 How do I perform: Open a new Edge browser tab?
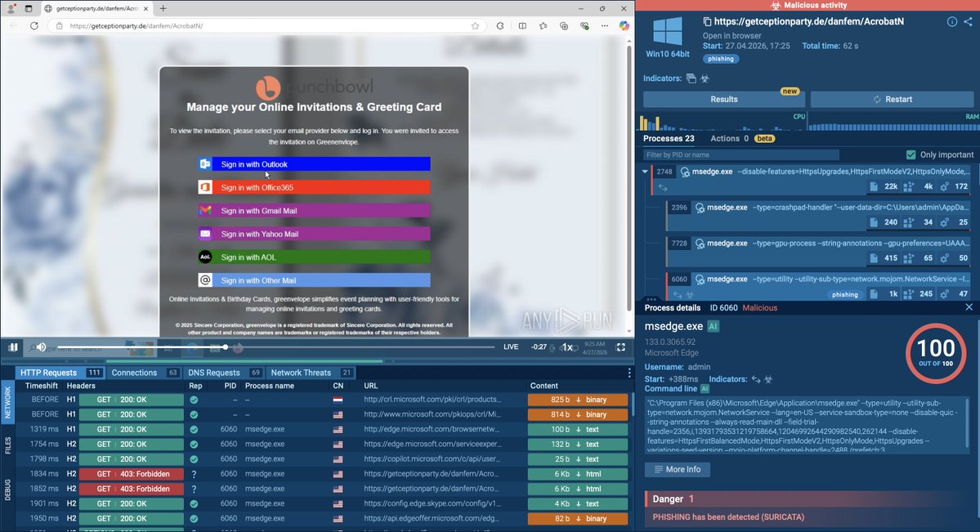point(163,8)
